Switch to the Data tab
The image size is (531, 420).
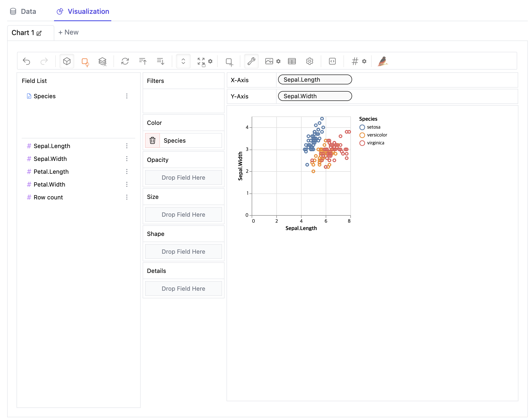pos(23,11)
